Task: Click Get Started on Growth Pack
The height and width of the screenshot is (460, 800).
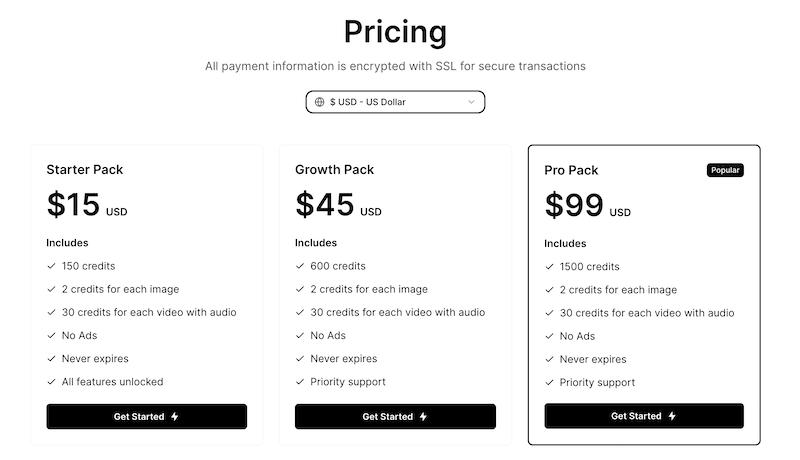Action: click(395, 416)
